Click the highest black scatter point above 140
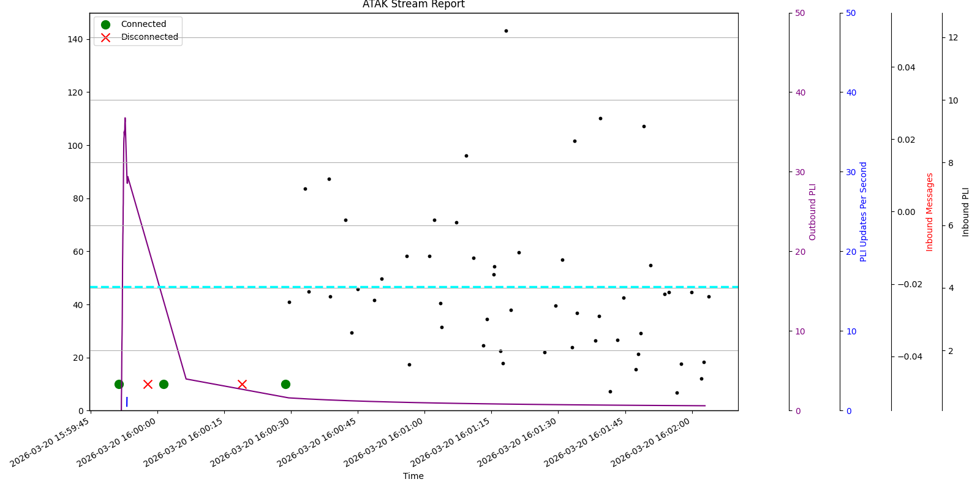The height and width of the screenshot is (490, 980). 506,31
